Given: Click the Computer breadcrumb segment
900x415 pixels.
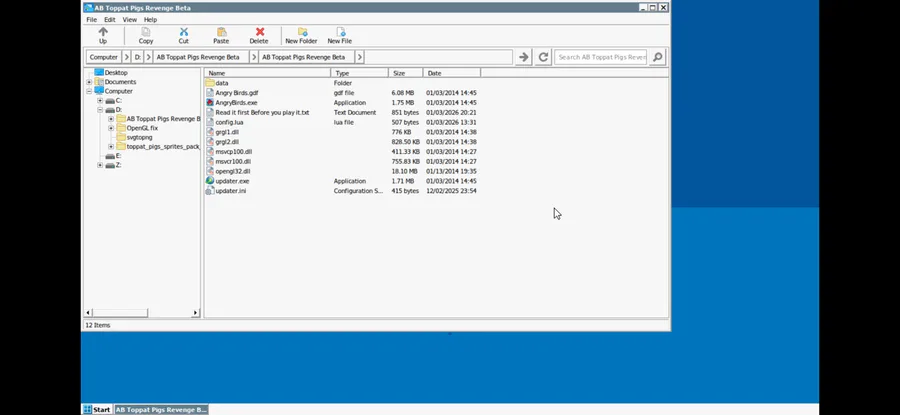Looking at the screenshot, I should 104,57.
